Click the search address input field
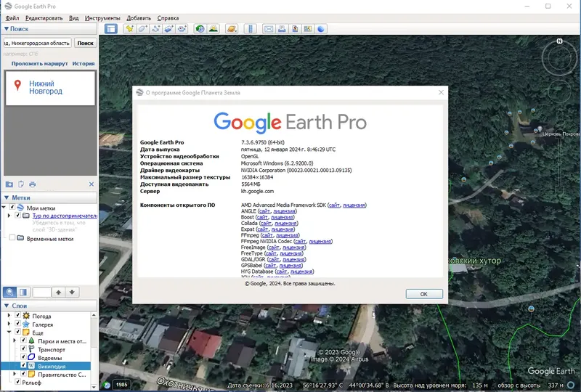 [x=38, y=43]
